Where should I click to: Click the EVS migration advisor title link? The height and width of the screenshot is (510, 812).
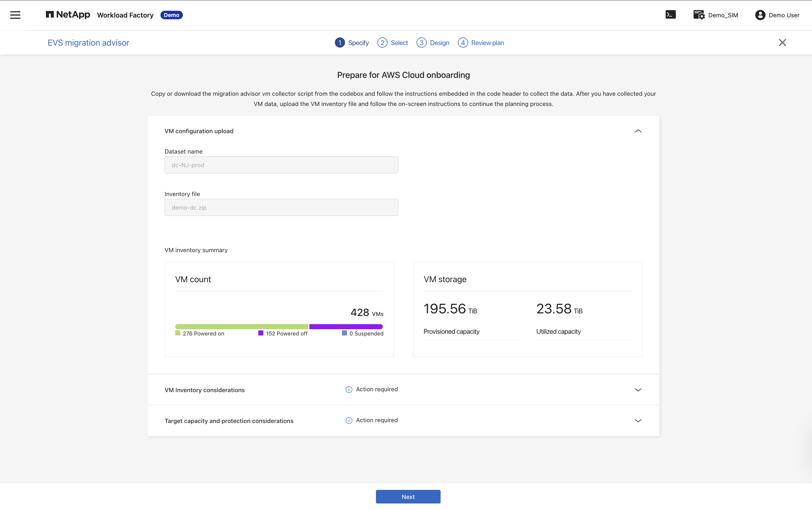click(88, 43)
